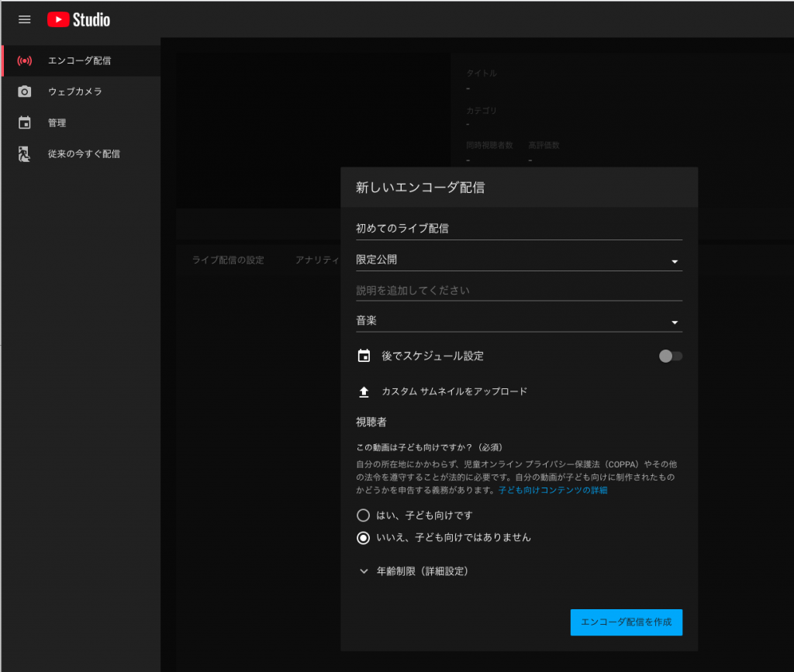
Task: Toggle the 後でスケジュール設定 switch
Action: (671, 357)
